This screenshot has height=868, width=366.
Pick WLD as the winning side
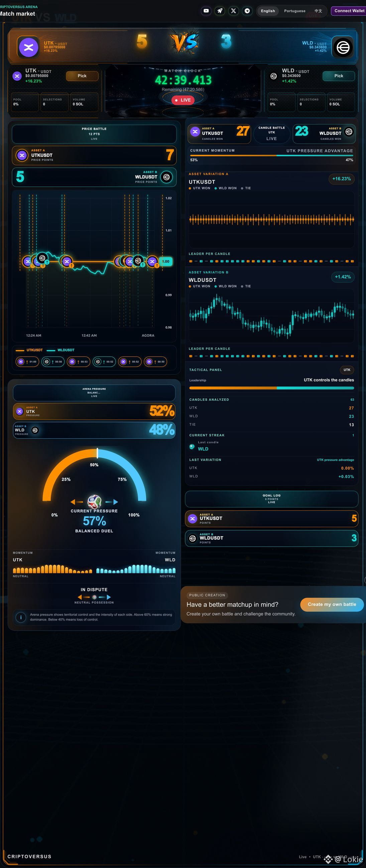pos(339,76)
